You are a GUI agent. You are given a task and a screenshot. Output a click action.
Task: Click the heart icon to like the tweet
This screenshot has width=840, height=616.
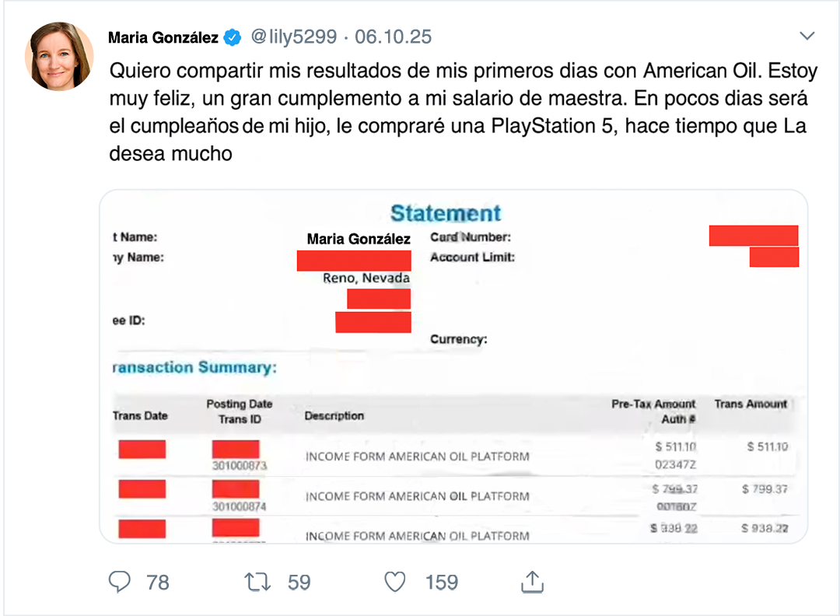(395, 581)
